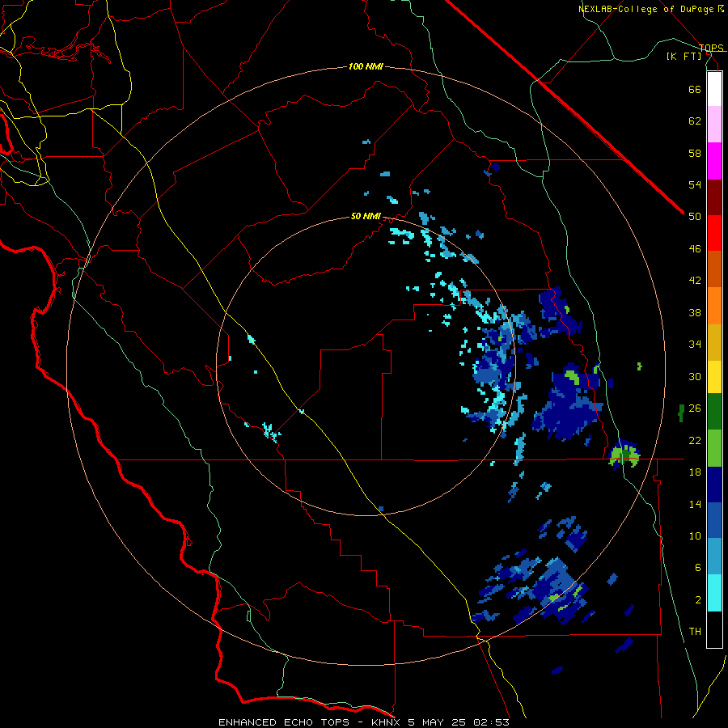The width and height of the screenshot is (728, 728).
Task: Click the black TH legend swatch
Action: [x=714, y=629]
